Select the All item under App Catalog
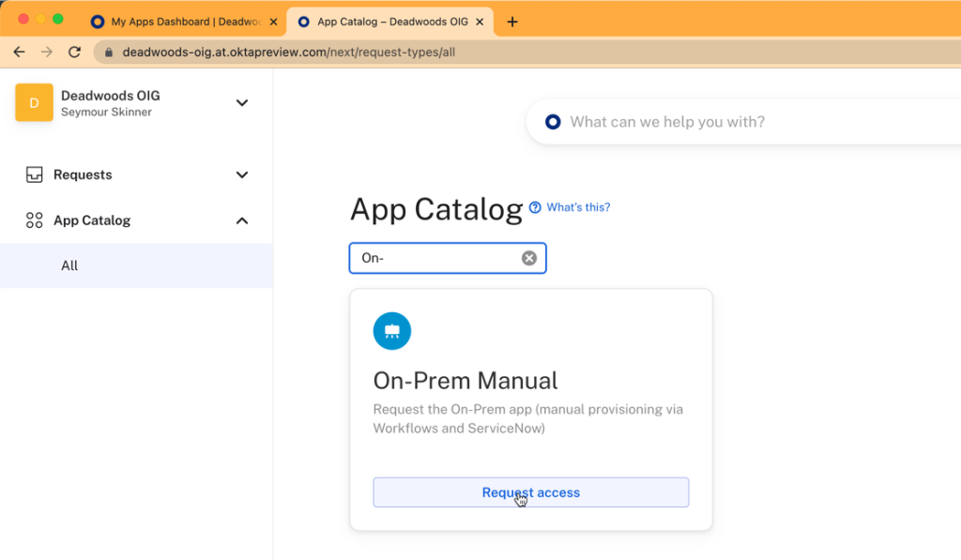 (x=69, y=265)
